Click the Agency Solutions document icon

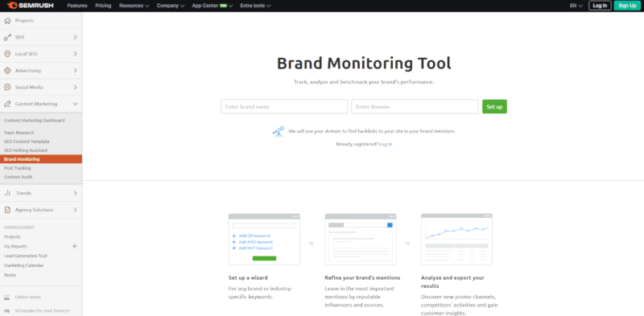(7, 210)
